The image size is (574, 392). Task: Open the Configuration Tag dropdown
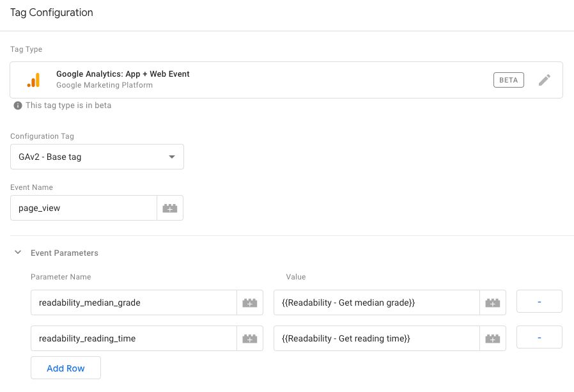coord(97,157)
